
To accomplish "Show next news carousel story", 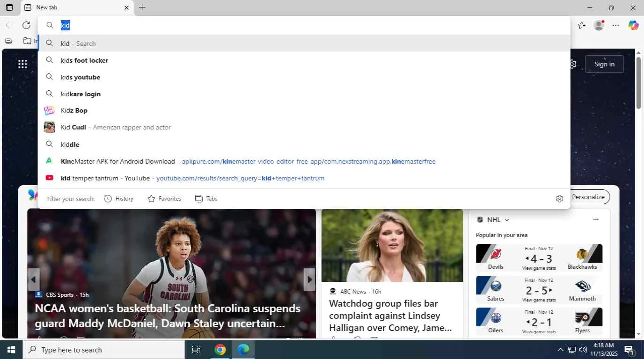I will click(309, 280).
